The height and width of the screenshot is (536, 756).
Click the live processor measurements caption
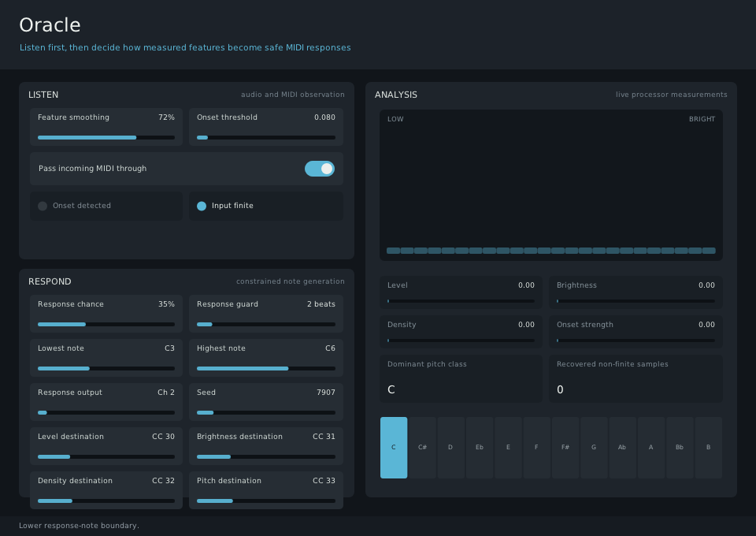(x=672, y=95)
